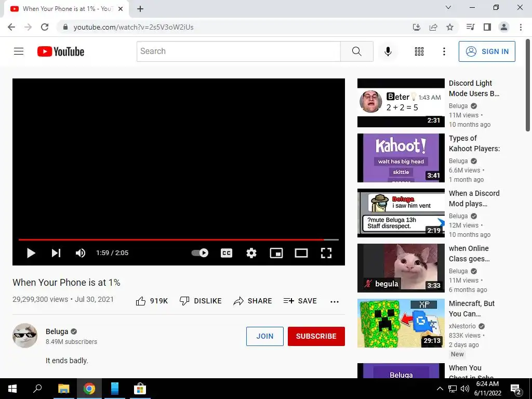The height and width of the screenshot is (399, 532).
Task: Click the address bar URL
Action: click(134, 27)
